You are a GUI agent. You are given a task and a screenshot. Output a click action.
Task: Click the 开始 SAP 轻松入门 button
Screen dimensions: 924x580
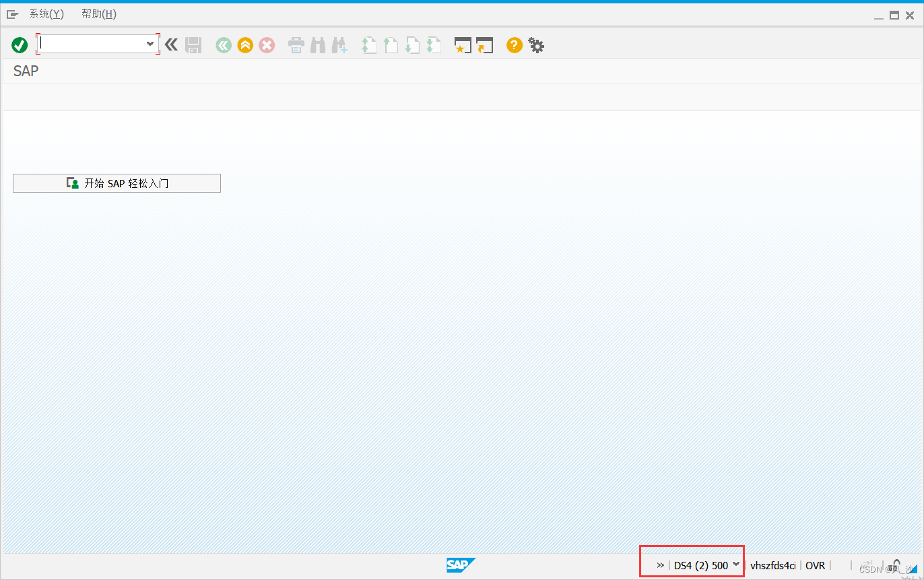pyautogui.click(x=117, y=183)
